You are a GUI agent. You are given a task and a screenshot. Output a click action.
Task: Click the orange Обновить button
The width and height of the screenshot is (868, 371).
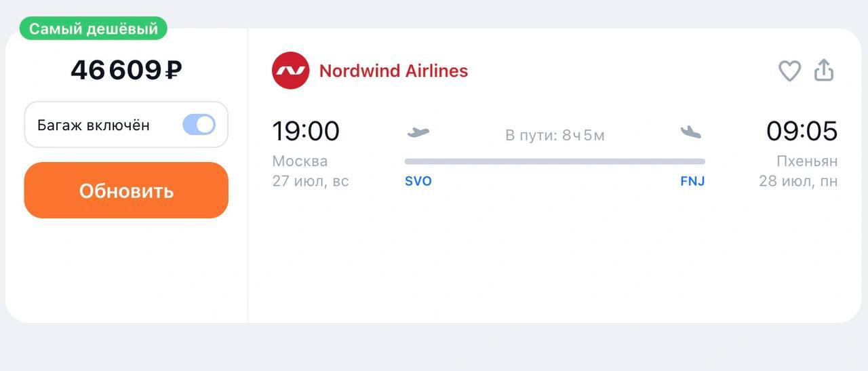[126, 191]
